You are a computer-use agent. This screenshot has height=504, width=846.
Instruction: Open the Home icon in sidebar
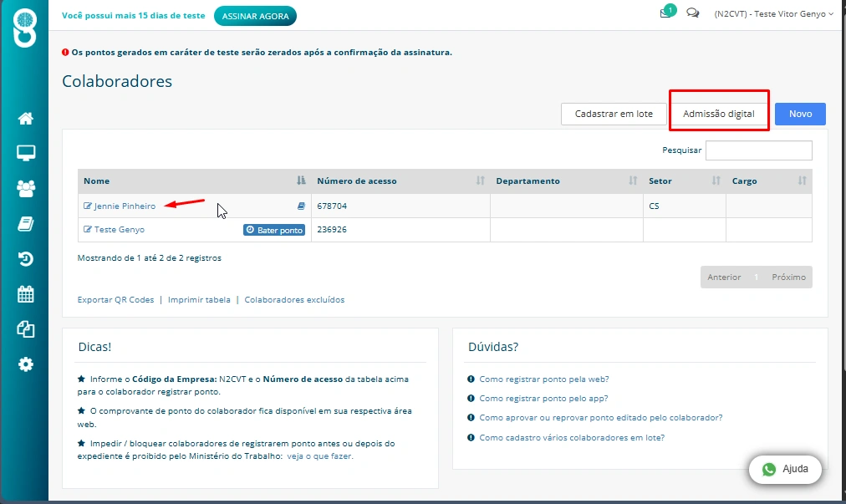pyautogui.click(x=25, y=118)
